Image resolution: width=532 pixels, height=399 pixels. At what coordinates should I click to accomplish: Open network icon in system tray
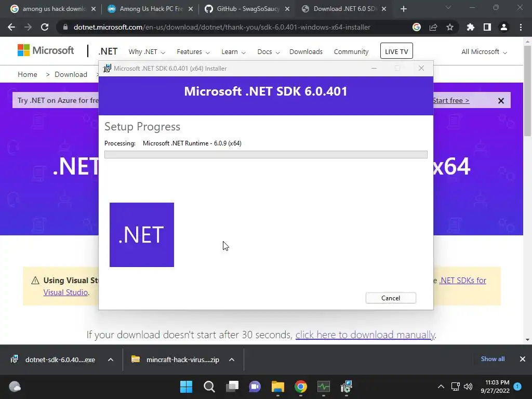point(455,387)
